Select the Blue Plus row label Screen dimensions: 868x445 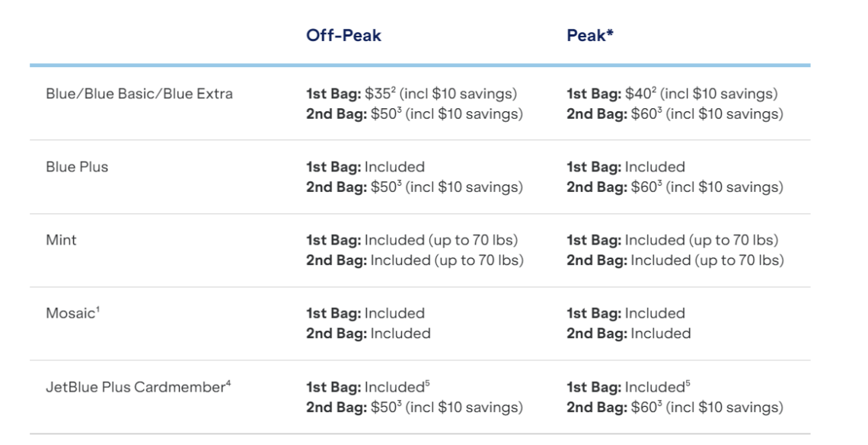click(x=76, y=167)
